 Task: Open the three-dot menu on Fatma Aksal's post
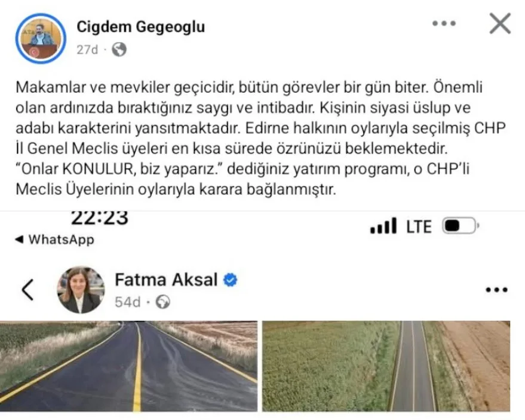click(x=497, y=290)
